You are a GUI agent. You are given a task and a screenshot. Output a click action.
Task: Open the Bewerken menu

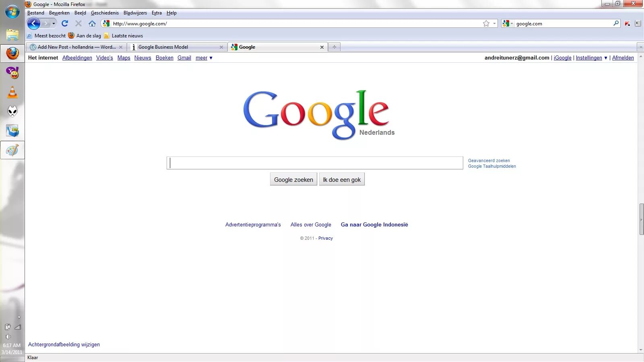[x=59, y=13]
